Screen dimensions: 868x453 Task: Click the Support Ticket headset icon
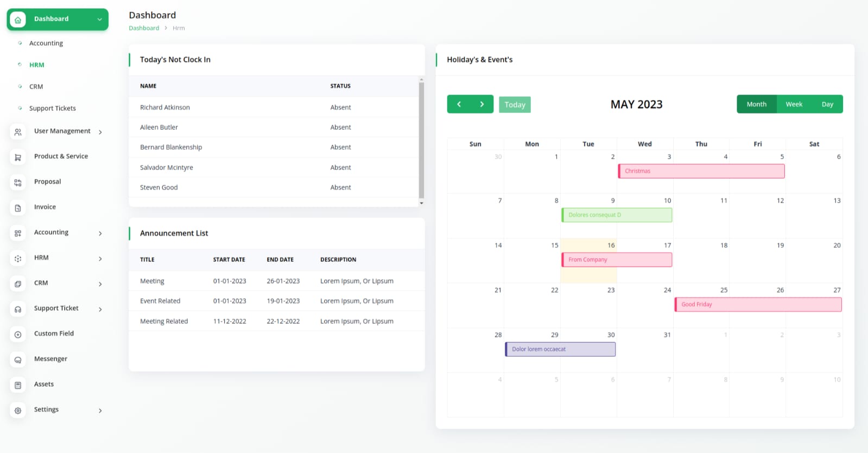tap(18, 309)
